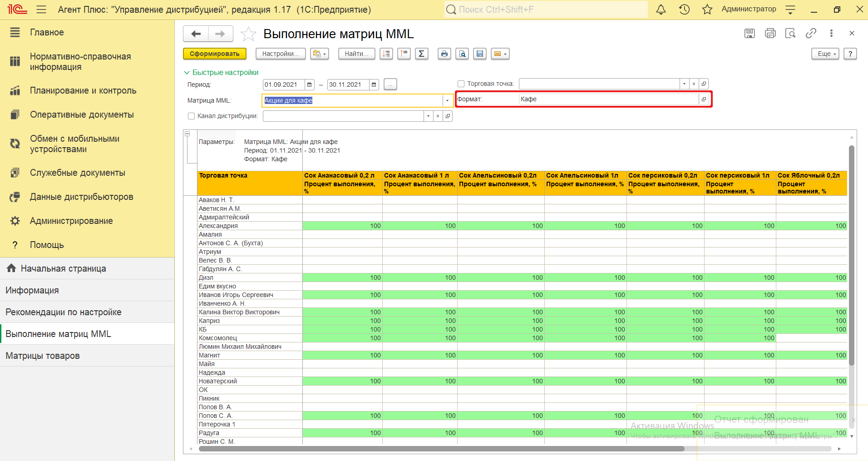The height and width of the screenshot is (461, 868).
Task: Click the vertical report scrollbar
Action: [x=852, y=255]
